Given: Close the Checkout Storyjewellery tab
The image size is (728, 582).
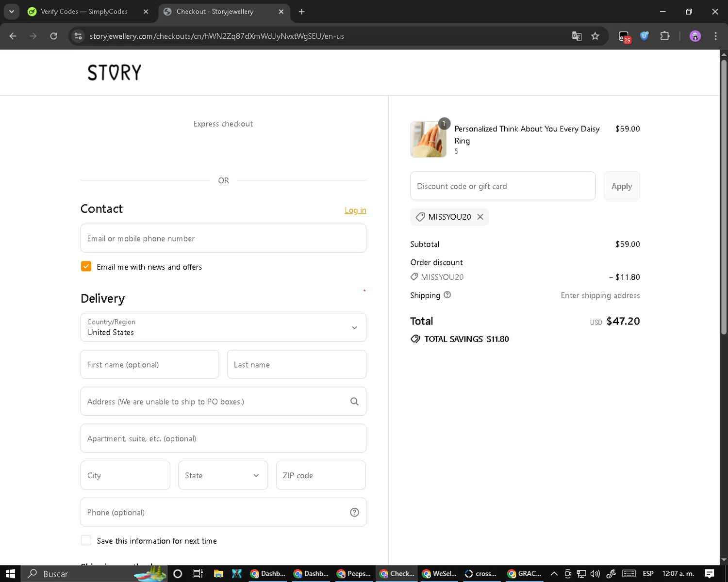Looking at the screenshot, I should tap(281, 12).
